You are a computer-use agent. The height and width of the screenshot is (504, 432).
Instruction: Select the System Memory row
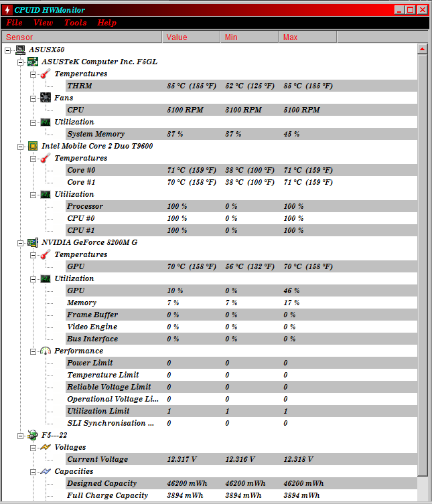point(241,134)
